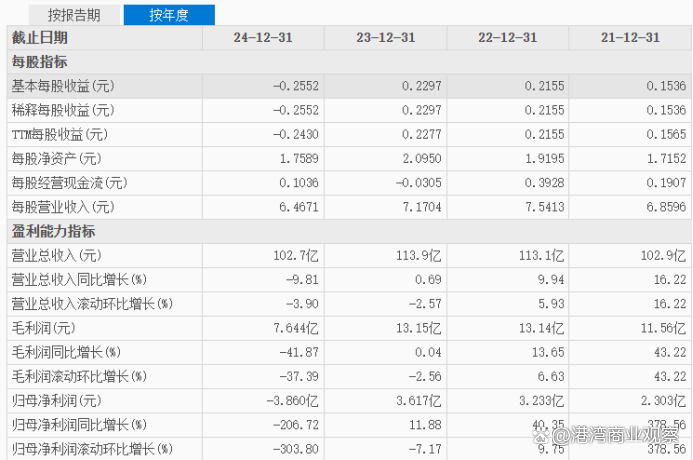Click the 每股净资产(元) row label
693x460 pixels.
pos(56,158)
